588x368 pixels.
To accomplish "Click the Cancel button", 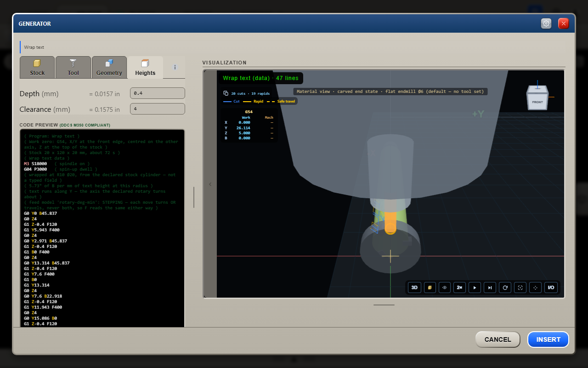I will (x=498, y=339).
